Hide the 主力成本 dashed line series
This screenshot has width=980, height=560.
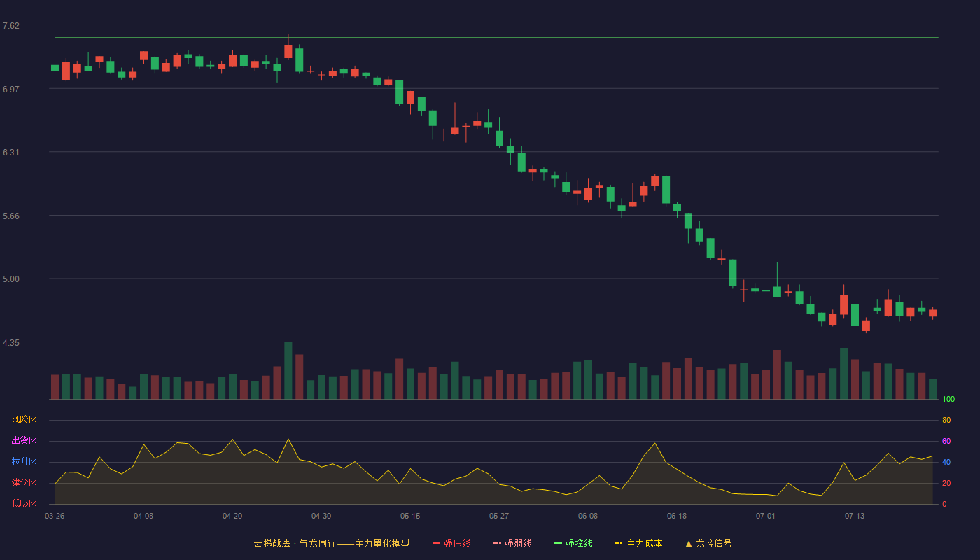tap(638, 543)
